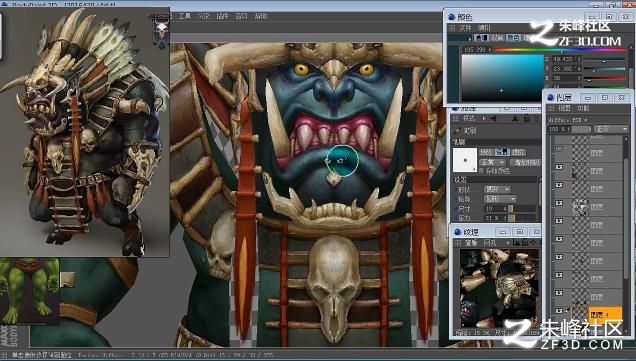Click the small arrow icon in the 纹理 panel toolbar
Image resolution: width=636 pixels, height=361 pixels.
click(508, 243)
